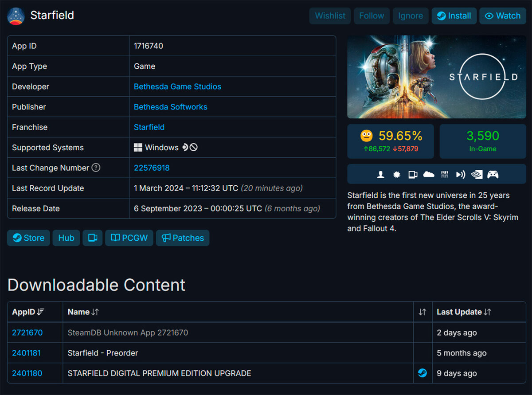Open DLC AppID 2401181
The height and width of the screenshot is (395, 532).
26,353
